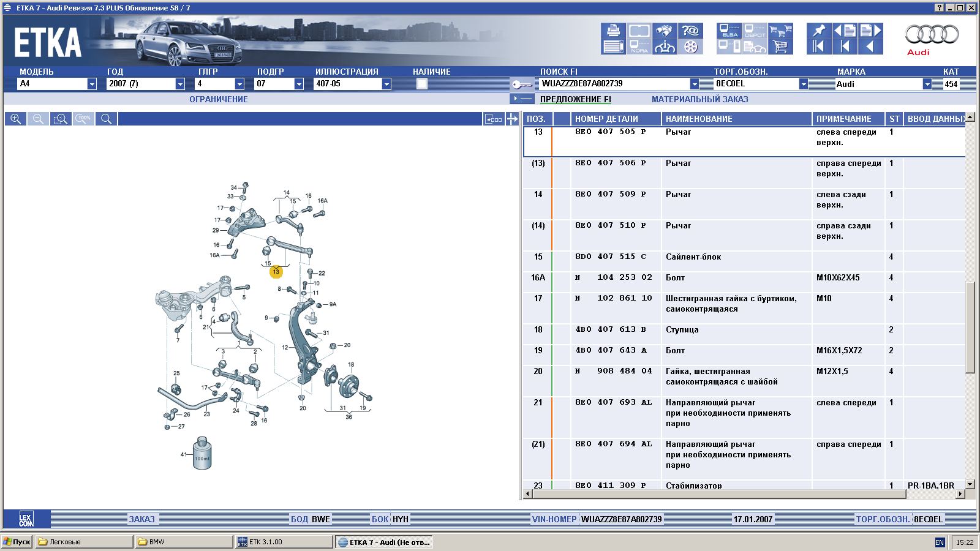Launch the ELSA icon
This screenshot has width=980, height=551.
coord(729,31)
